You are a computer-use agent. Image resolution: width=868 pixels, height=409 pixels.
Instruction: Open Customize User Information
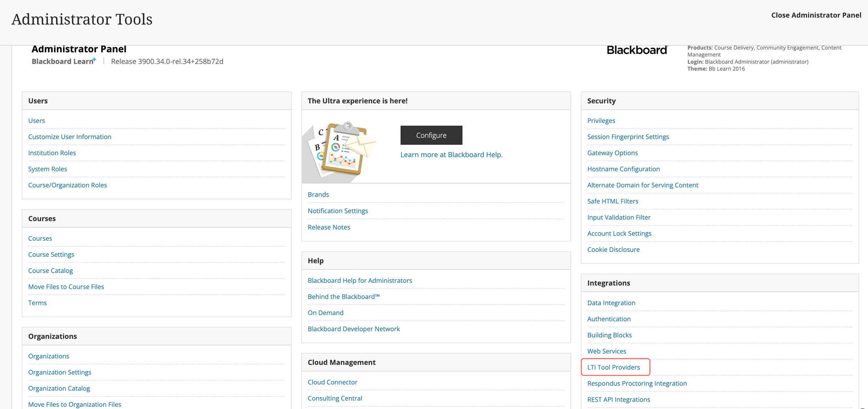(70, 137)
